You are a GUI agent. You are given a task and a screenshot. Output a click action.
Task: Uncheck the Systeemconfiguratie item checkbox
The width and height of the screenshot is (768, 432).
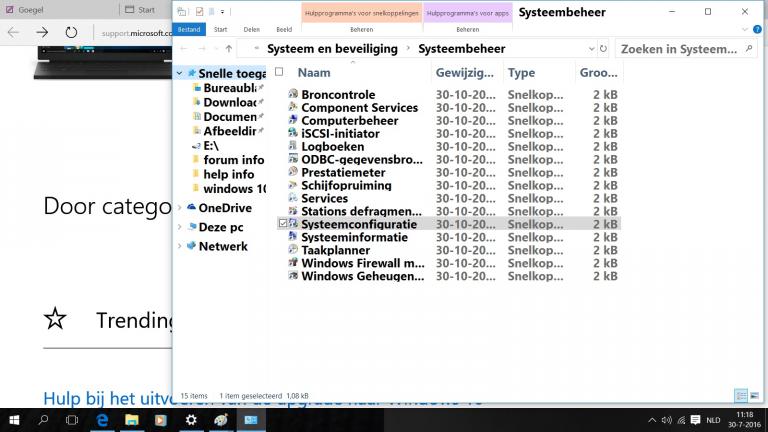point(283,225)
